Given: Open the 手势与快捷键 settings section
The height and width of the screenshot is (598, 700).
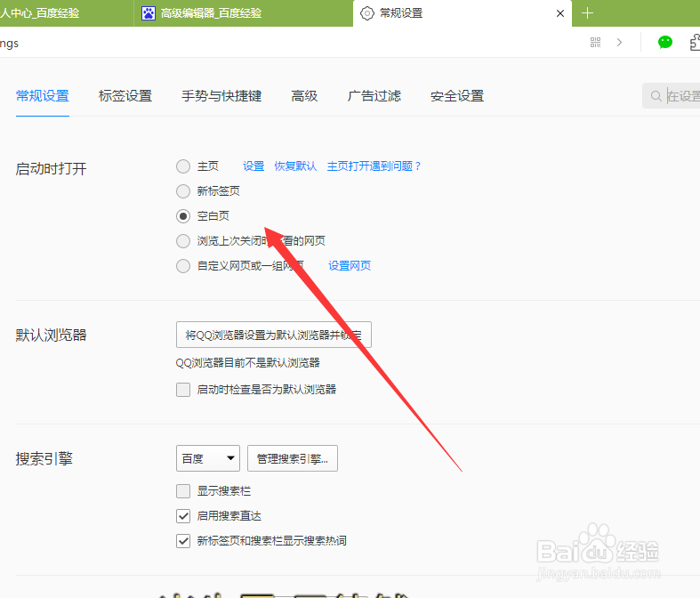Looking at the screenshot, I should (221, 96).
